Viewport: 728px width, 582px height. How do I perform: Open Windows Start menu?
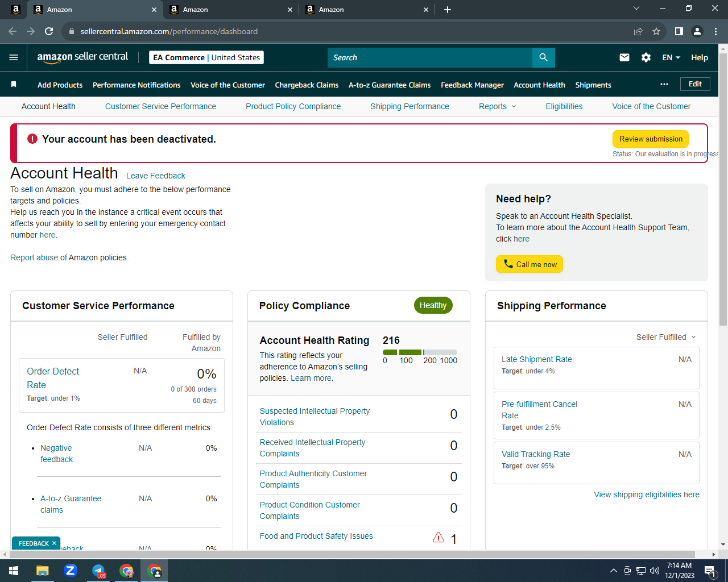pyautogui.click(x=14, y=571)
